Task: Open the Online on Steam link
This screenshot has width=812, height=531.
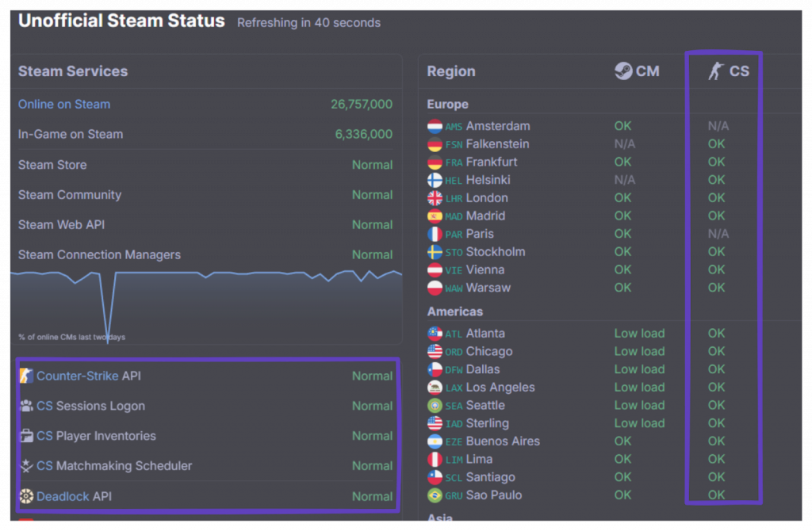Action: (x=64, y=105)
